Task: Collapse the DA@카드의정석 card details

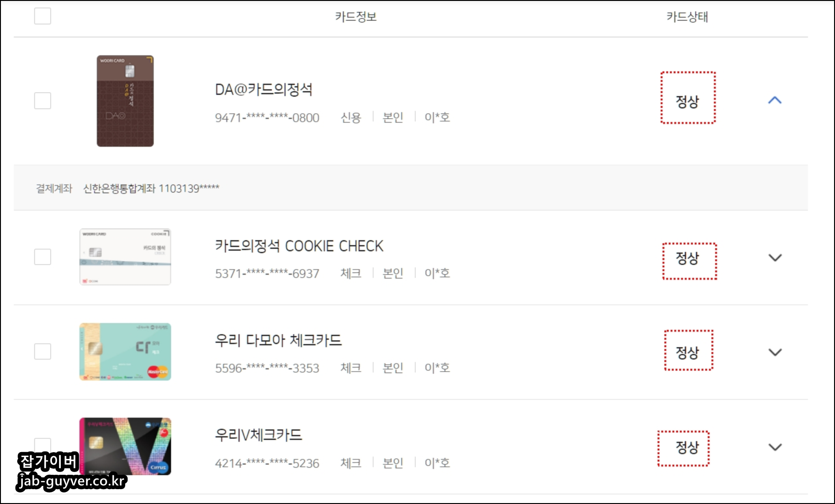Action: point(775,100)
